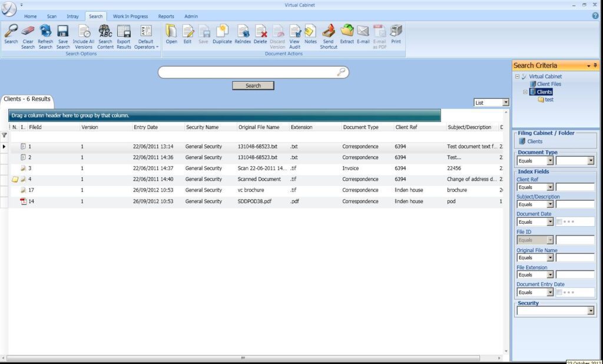Open the Client Ref Equals dropdown

(x=550, y=187)
